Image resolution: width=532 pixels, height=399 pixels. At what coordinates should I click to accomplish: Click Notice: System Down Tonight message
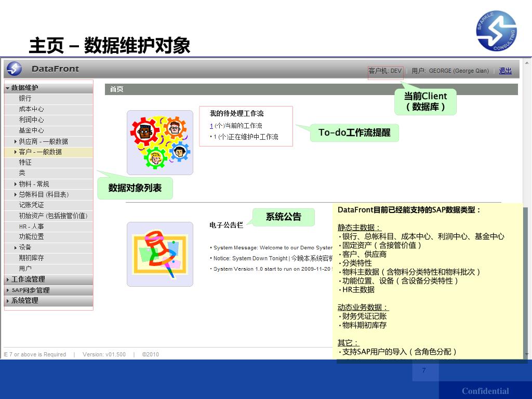(273, 258)
